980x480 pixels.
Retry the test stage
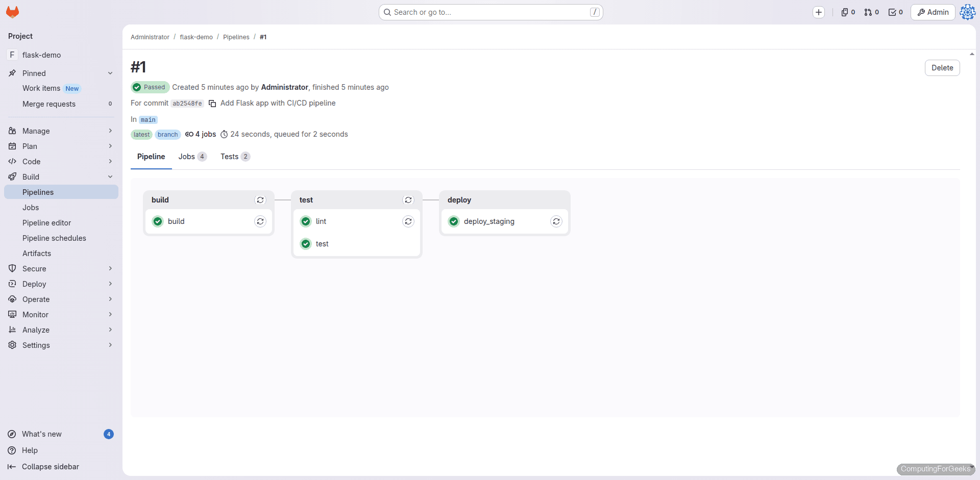(408, 200)
